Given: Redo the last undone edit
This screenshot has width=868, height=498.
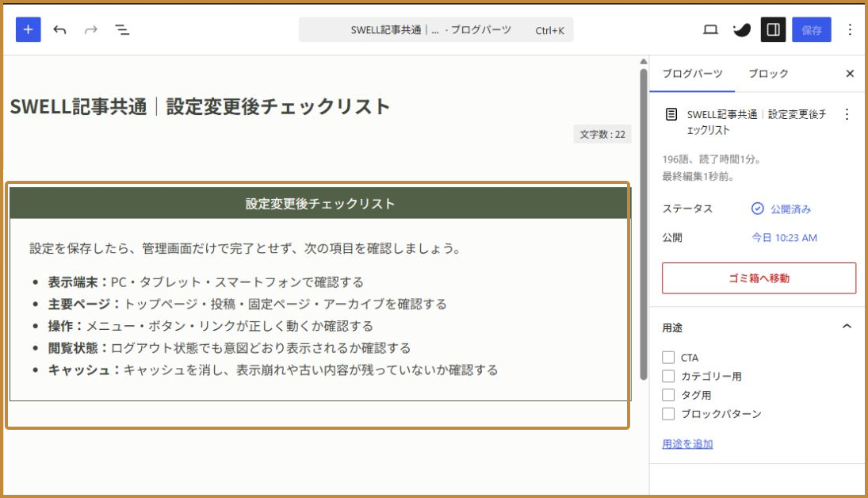Looking at the screenshot, I should [x=91, y=30].
